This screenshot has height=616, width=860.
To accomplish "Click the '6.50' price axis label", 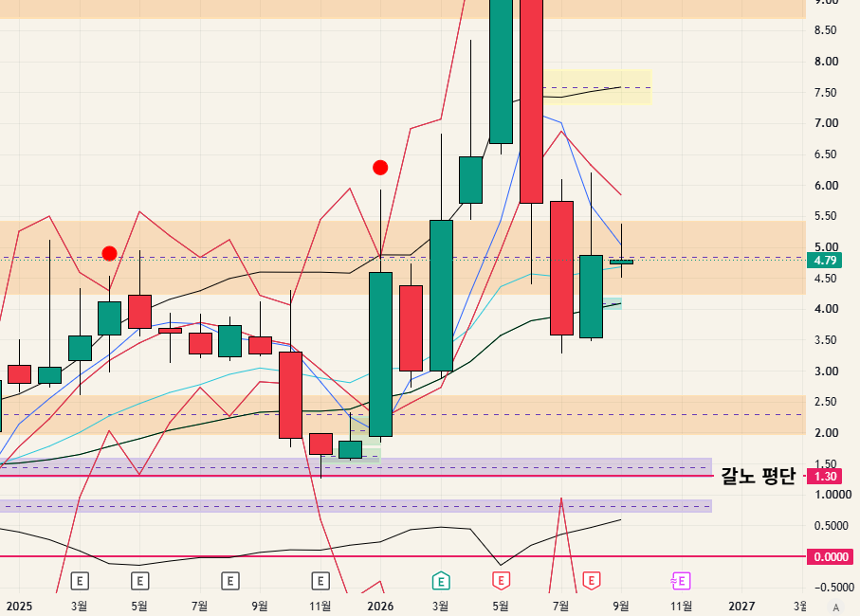I will [826, 154].
